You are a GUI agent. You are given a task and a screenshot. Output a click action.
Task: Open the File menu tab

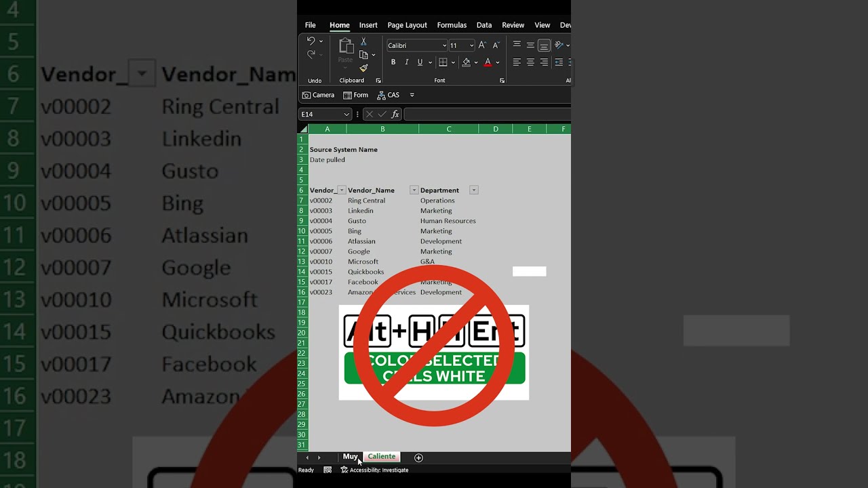[311, 25]
